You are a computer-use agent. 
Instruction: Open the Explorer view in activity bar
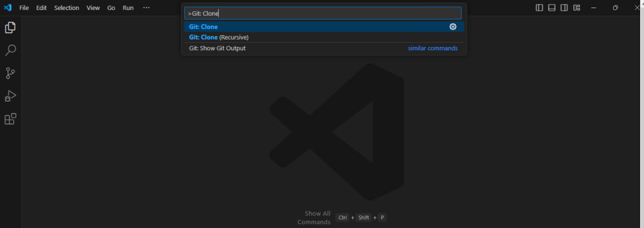(10, 28)
